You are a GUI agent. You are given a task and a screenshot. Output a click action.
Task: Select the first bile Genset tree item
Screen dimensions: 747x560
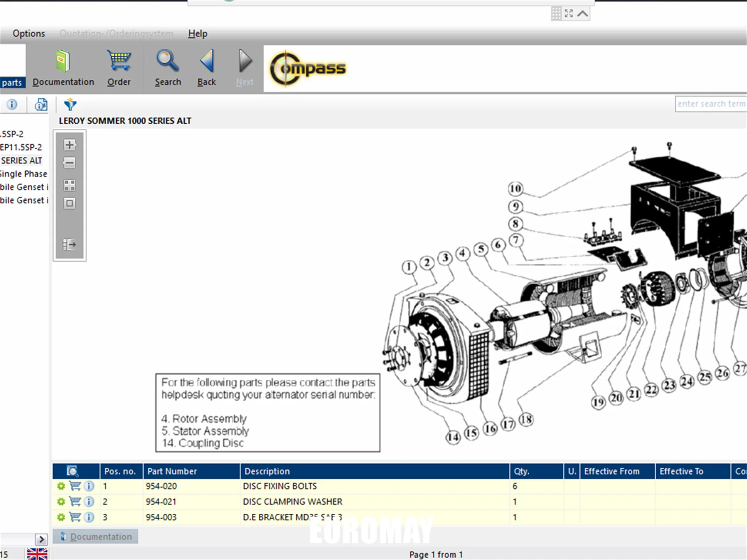24,187
